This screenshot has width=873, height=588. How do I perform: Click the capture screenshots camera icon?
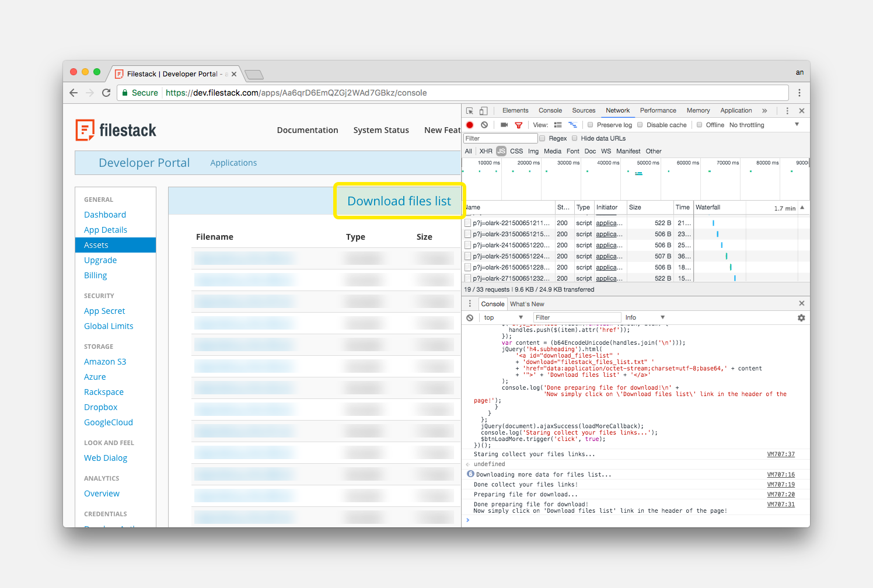[504, 125]
